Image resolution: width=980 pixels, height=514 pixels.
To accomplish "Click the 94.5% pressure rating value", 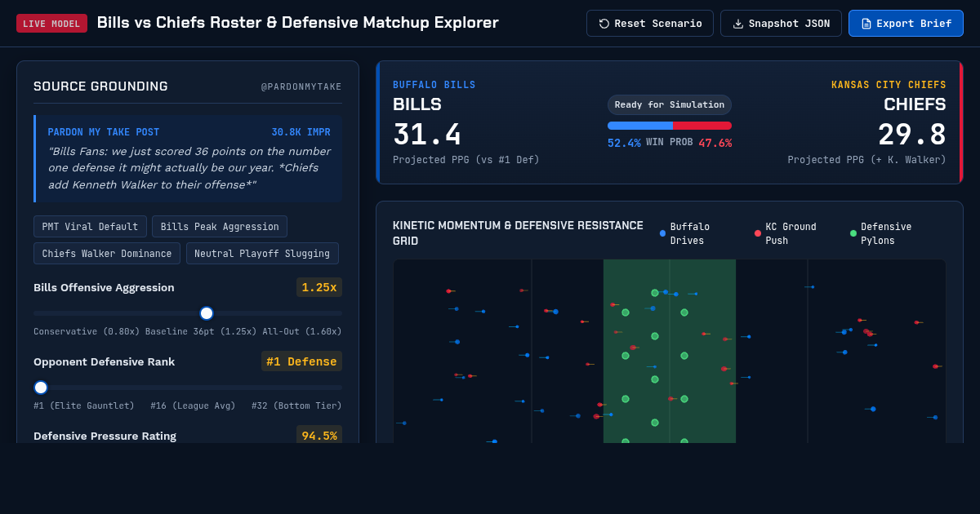I will 319,436.
